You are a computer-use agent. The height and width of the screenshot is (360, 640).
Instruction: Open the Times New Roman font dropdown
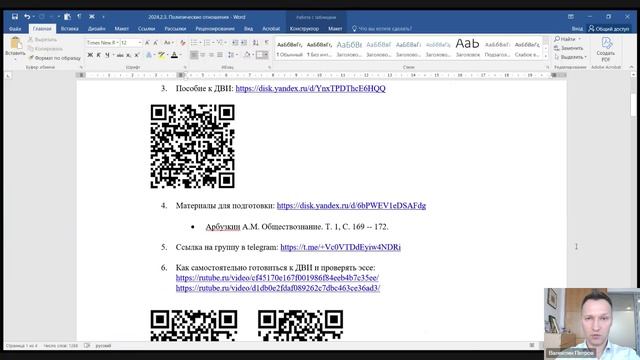point(118,42)
